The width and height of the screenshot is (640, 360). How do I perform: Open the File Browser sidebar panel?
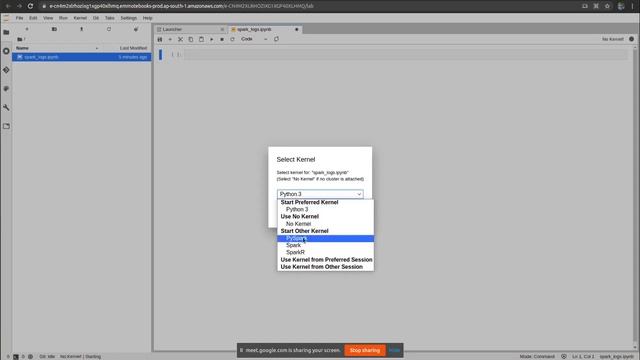[6, 32]
